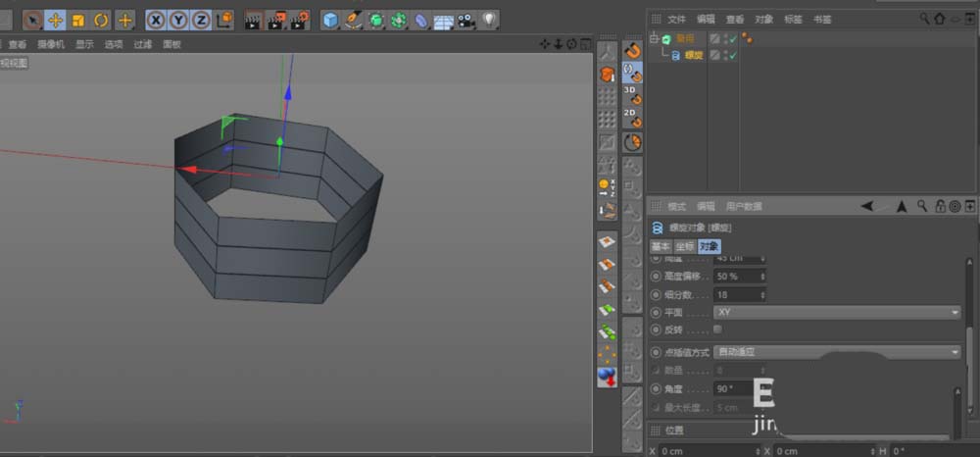Toggle the X axis lock

point(156,20)
